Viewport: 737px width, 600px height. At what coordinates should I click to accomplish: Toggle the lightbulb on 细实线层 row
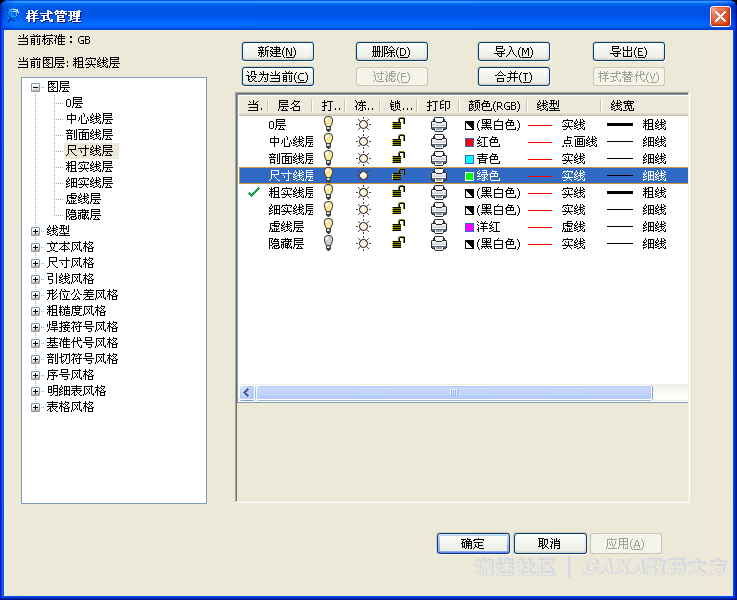328,209
